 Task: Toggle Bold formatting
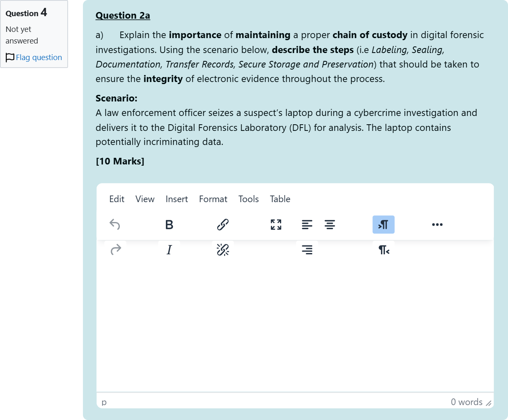click(x=169, y=224)
